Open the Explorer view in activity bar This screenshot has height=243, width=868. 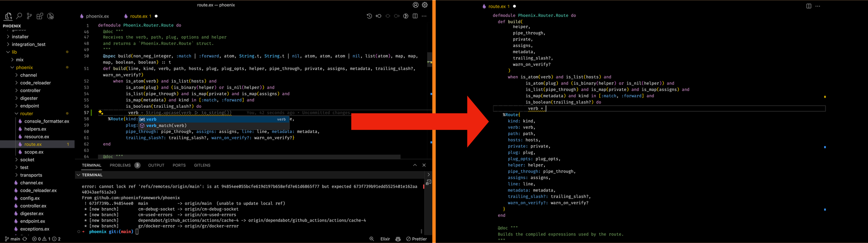pyautogui.click(x=8, y=16)
